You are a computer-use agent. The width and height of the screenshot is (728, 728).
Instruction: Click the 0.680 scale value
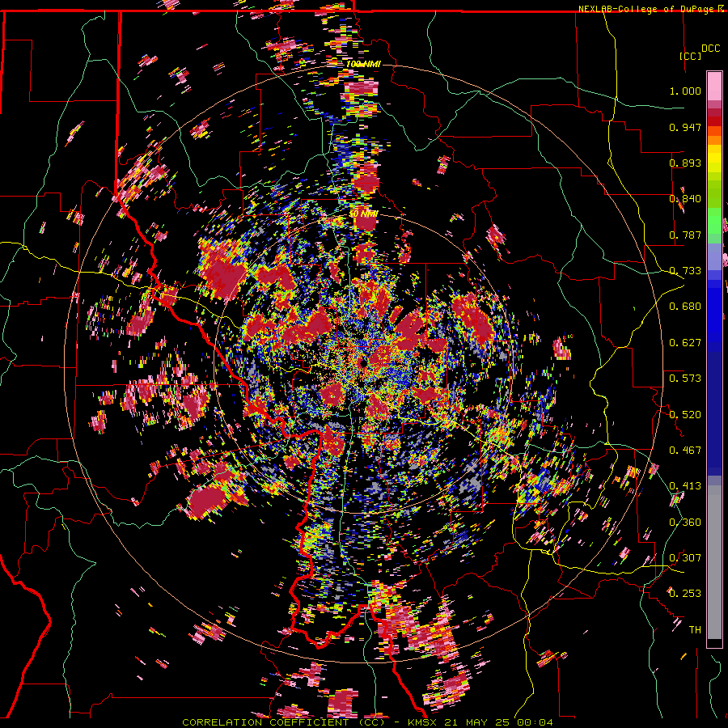coord(685,307)
